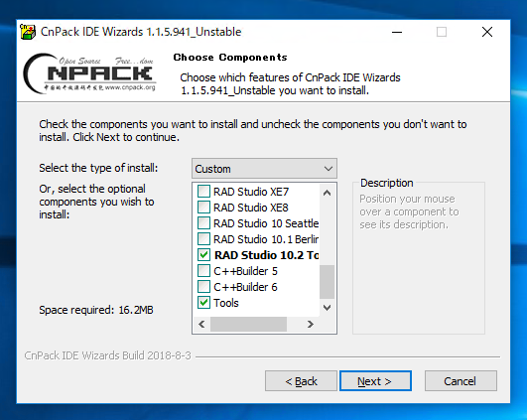This screenshot has width=527, height=420.
Task: Check the C++Builder 6 checkbox
Action: [x=203, y=287]
